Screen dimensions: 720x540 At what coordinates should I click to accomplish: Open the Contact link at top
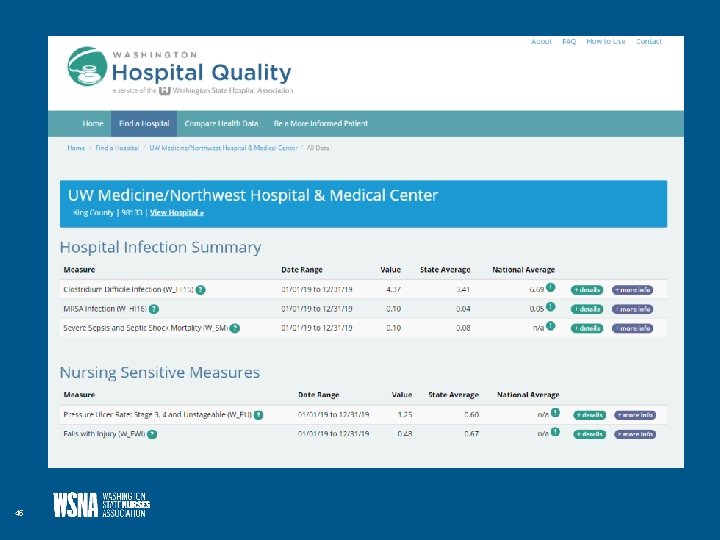(649, 41)
